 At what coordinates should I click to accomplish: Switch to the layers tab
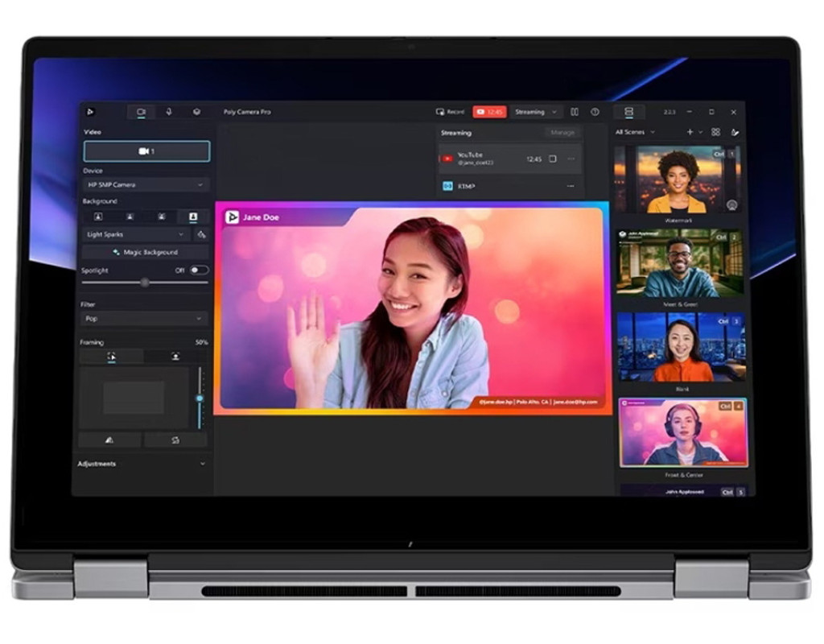point(196,112)
